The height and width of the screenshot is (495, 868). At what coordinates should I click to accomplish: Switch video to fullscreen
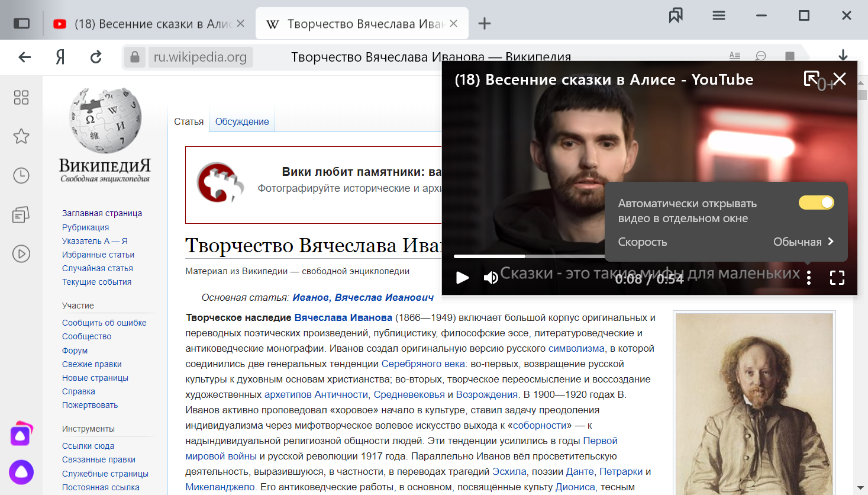click(837, 278)
